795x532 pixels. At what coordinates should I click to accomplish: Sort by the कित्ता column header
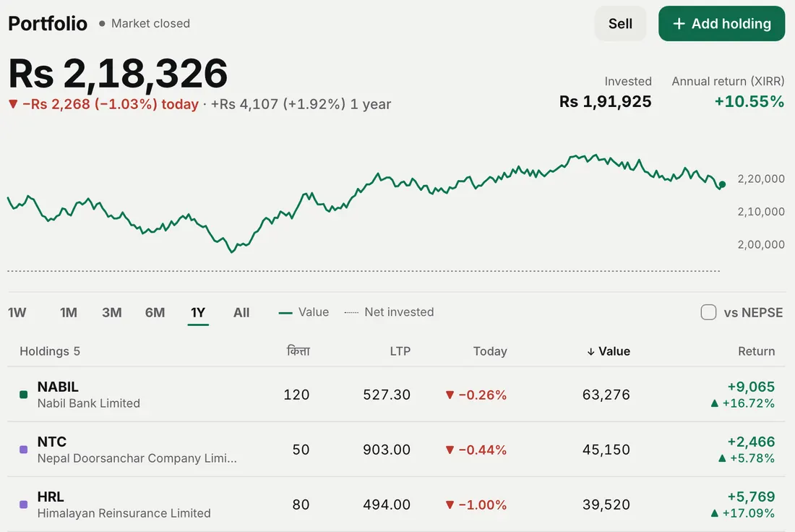[x=298, y=351]
